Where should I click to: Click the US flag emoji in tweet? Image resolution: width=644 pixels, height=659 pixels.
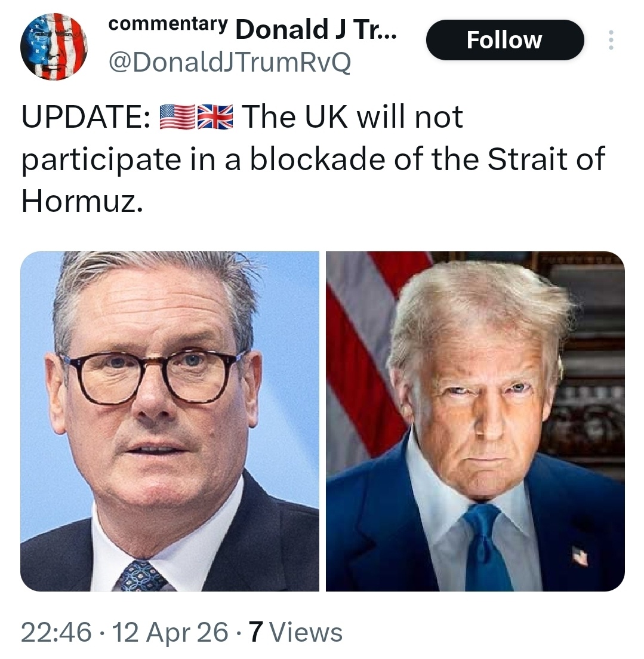pyautogui.click(x=178, y=116)
